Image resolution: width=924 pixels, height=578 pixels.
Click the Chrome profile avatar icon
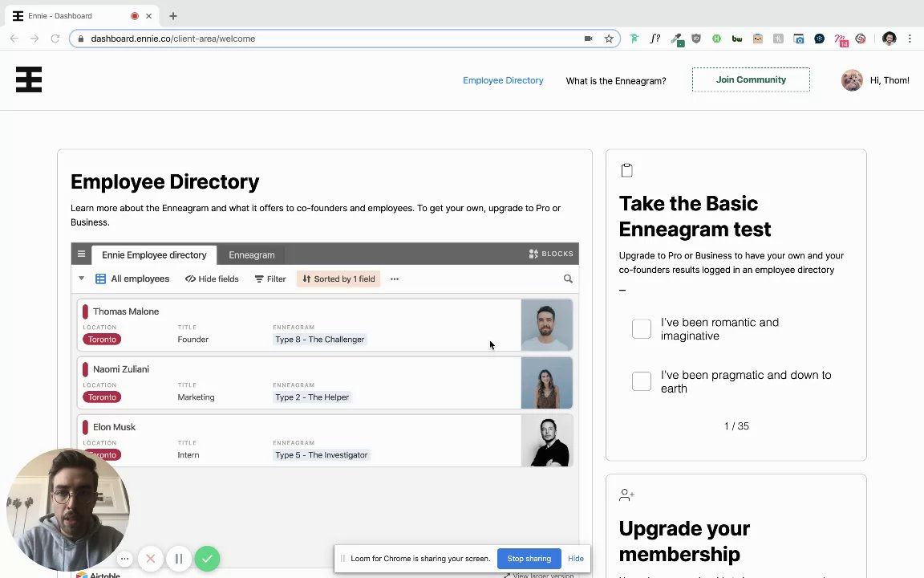pos(890,39)
